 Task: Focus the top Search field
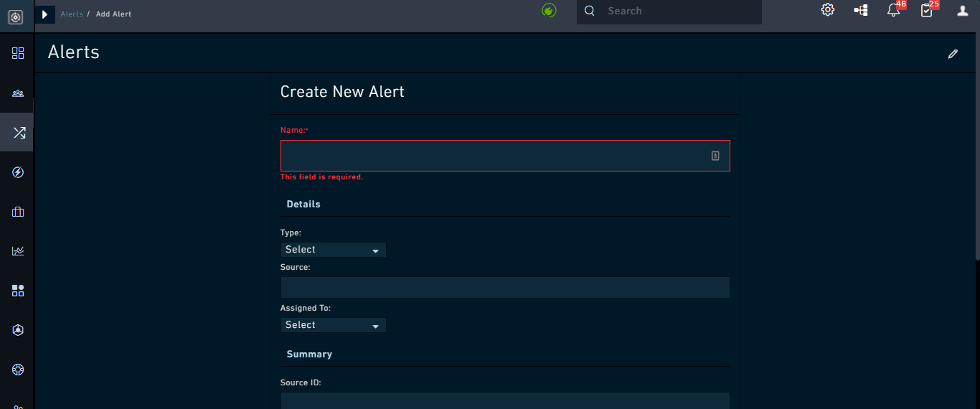[x=669, y=11]
